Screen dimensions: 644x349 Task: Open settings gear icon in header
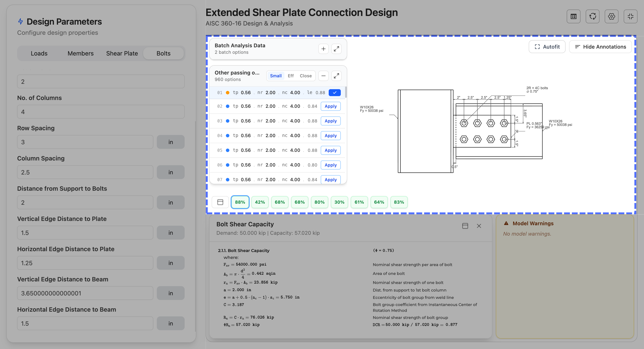(612, 16)
